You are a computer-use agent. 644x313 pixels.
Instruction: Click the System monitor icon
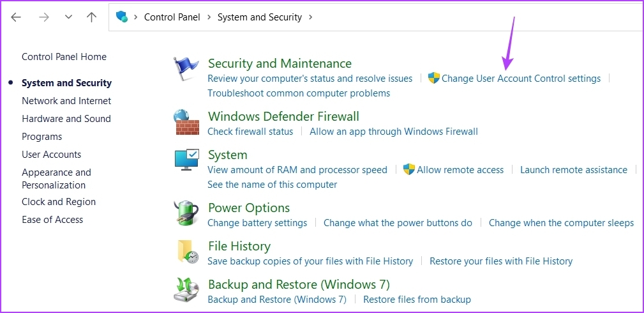(187, 160)
